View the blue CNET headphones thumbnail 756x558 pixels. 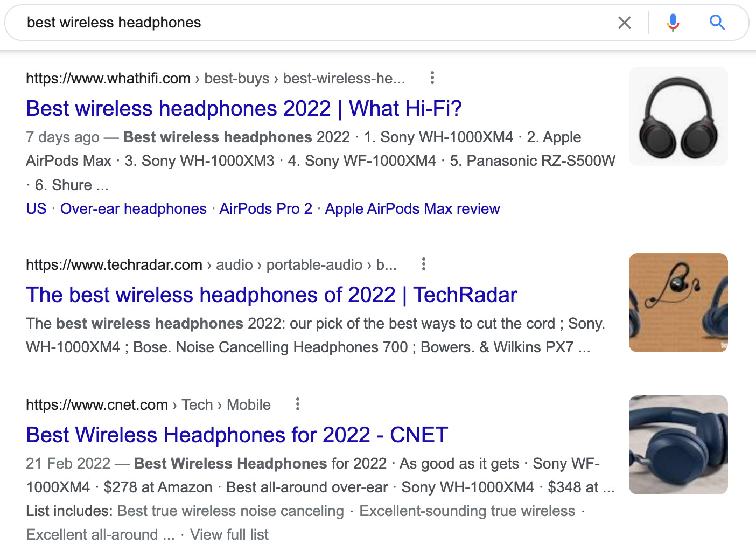pyautogui.click(x=678, y=444)
